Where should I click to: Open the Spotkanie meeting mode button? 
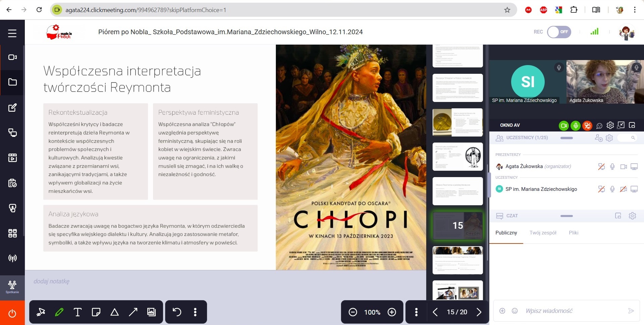point(12,287)
